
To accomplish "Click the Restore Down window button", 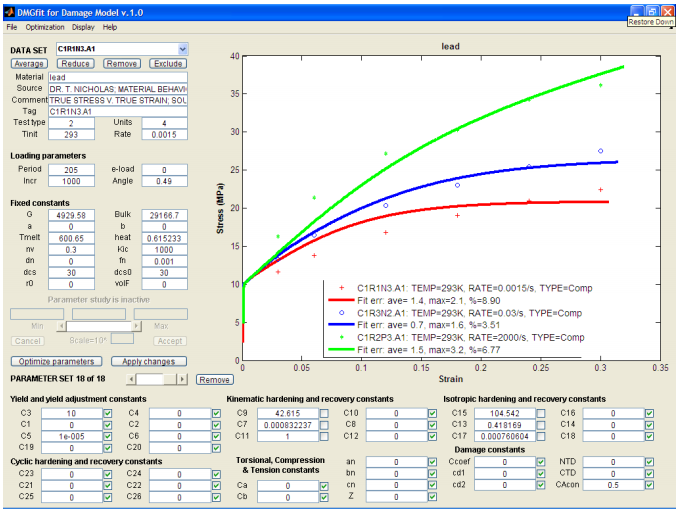I will pos(651,9).
